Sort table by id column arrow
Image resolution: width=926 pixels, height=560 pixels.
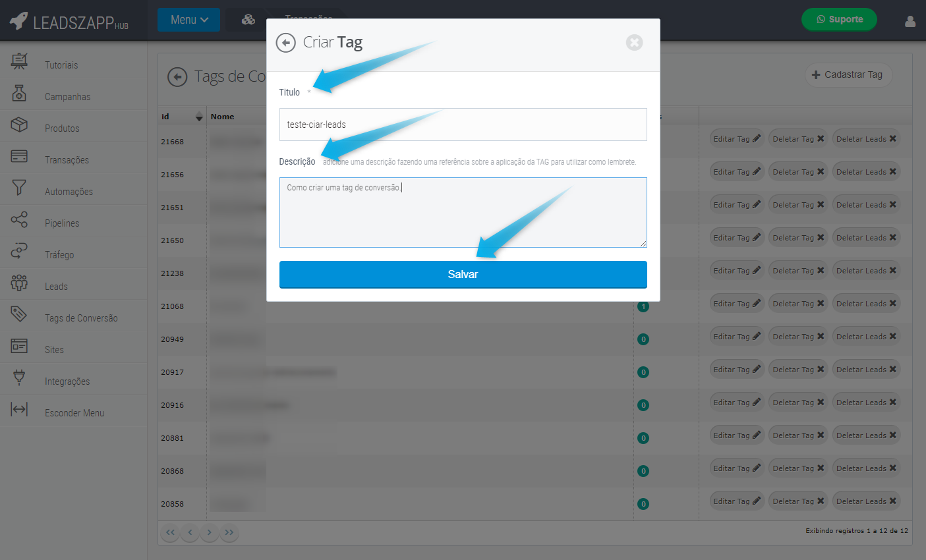pos(199,117)
